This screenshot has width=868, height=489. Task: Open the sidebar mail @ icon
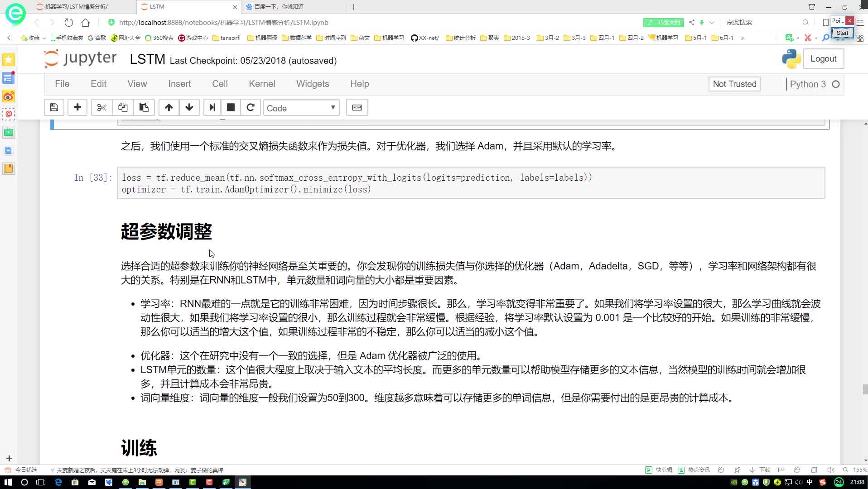tap(9, 114)
